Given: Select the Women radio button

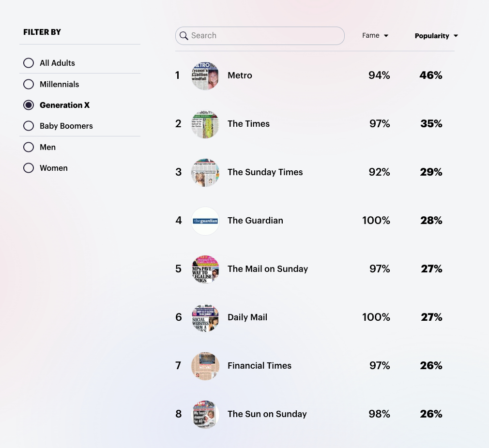Looking at the screenshot, I should tap(29, 168).
